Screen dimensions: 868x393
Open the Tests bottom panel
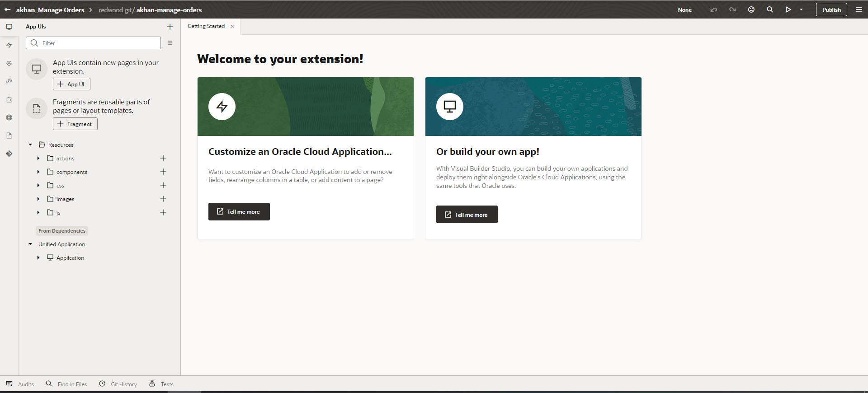pos(161,384)
